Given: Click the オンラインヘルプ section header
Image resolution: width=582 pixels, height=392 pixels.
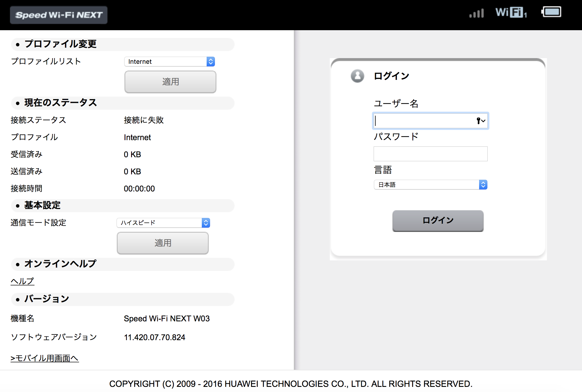Looking at the screenshot, I should point(60,264).
